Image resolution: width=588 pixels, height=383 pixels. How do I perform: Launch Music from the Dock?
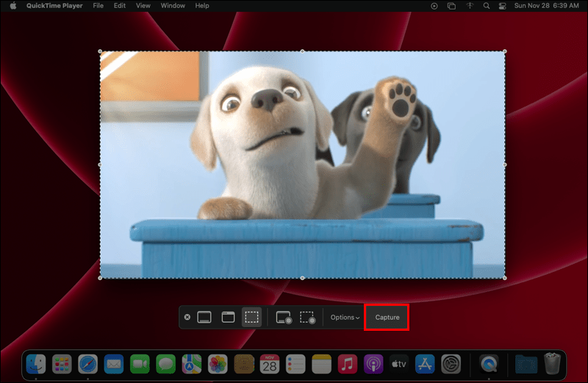(x=347, y=364)
